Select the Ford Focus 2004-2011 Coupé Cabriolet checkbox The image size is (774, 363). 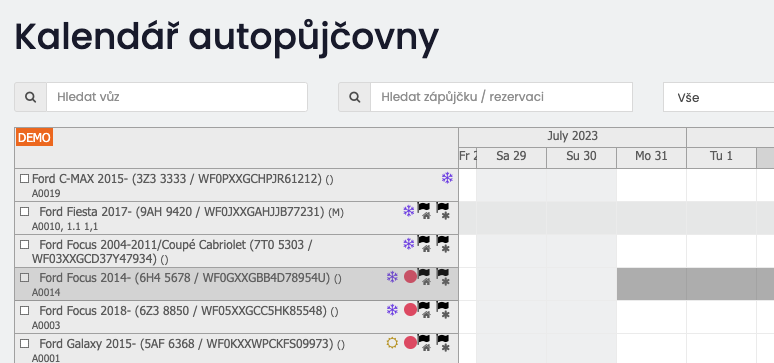click(24, 244)
